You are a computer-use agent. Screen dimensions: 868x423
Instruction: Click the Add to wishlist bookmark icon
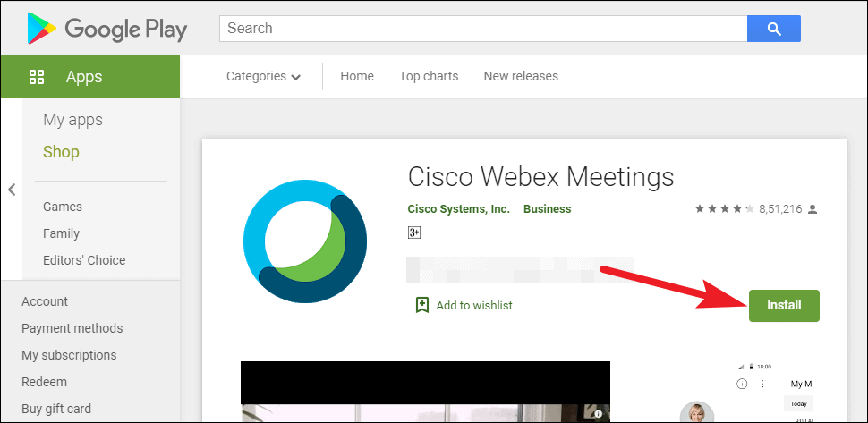click(422, 305)
